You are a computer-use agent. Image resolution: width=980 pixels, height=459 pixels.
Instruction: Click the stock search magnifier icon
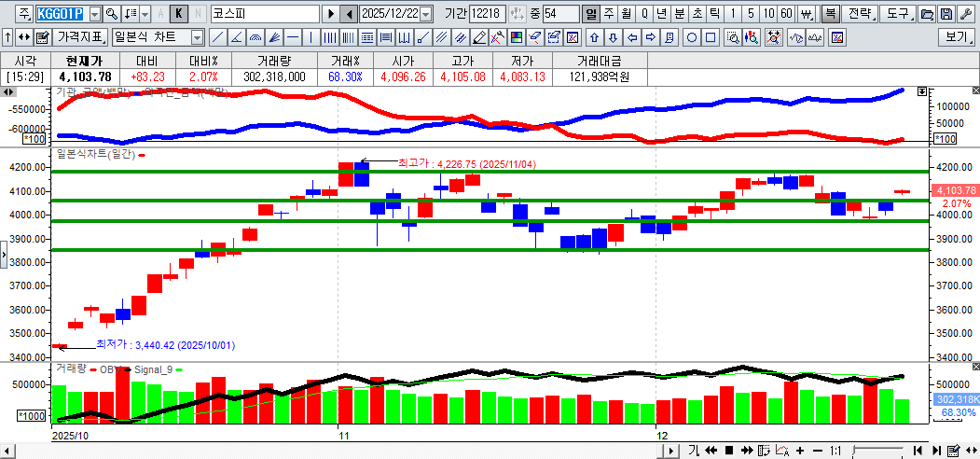point(111,14)
